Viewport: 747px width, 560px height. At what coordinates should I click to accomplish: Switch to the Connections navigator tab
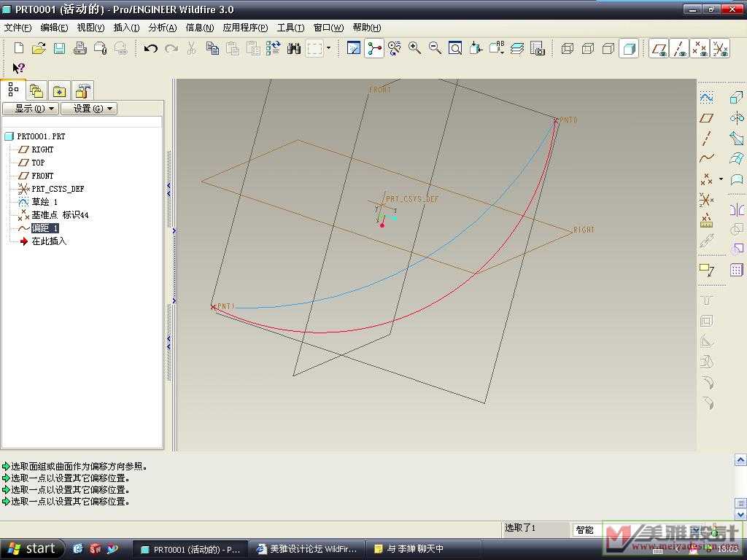[83, 90]
